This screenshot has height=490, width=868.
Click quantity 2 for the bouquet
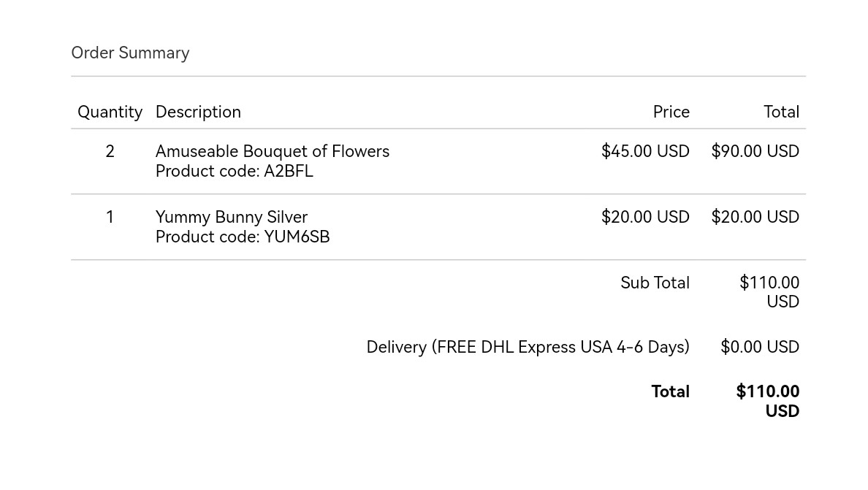(110, 152)
